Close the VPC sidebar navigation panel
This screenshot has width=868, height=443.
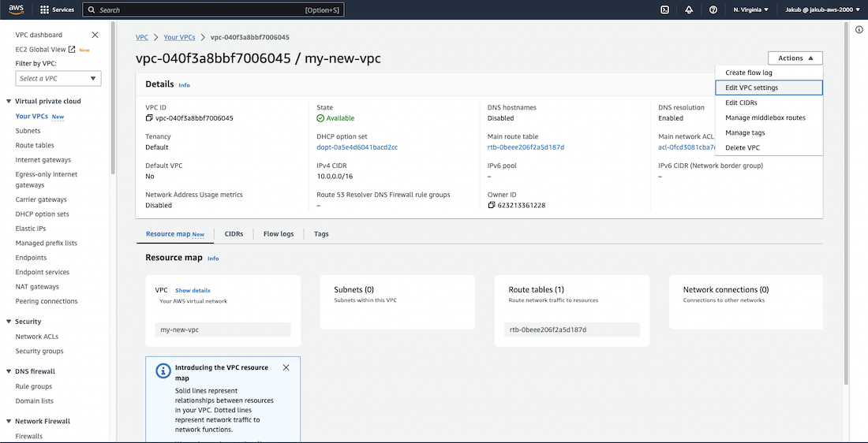click(x=95, y=35)
